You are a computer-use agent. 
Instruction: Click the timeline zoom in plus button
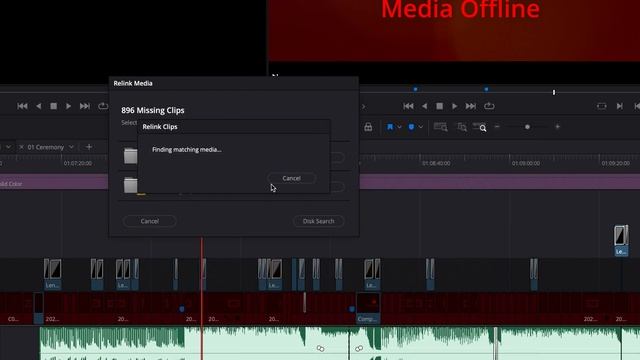tap(558, 127)
